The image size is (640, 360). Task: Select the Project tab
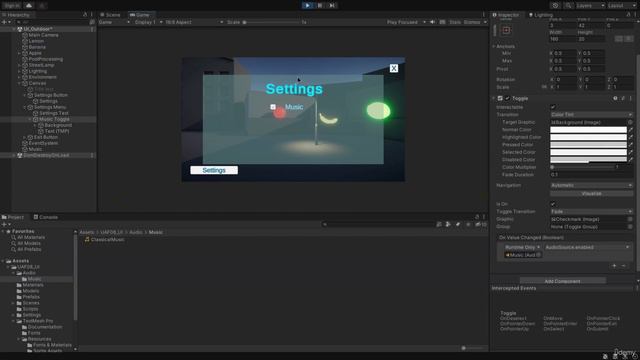coord(13,217)
